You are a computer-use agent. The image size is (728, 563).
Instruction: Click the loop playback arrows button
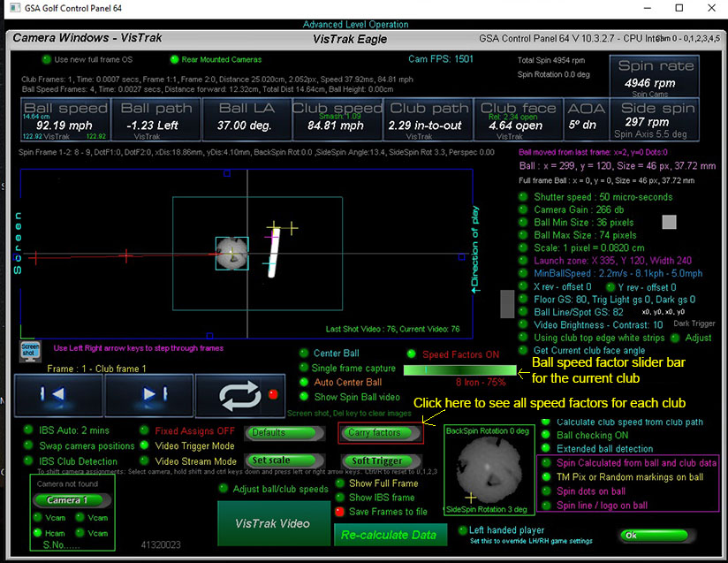click(x=240, y=396)
